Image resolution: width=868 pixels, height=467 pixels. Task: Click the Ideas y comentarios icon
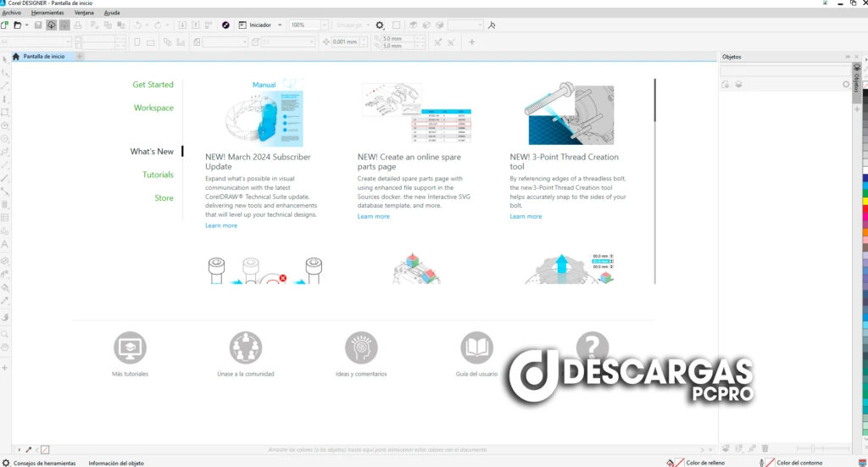click(x=361, y=347)
